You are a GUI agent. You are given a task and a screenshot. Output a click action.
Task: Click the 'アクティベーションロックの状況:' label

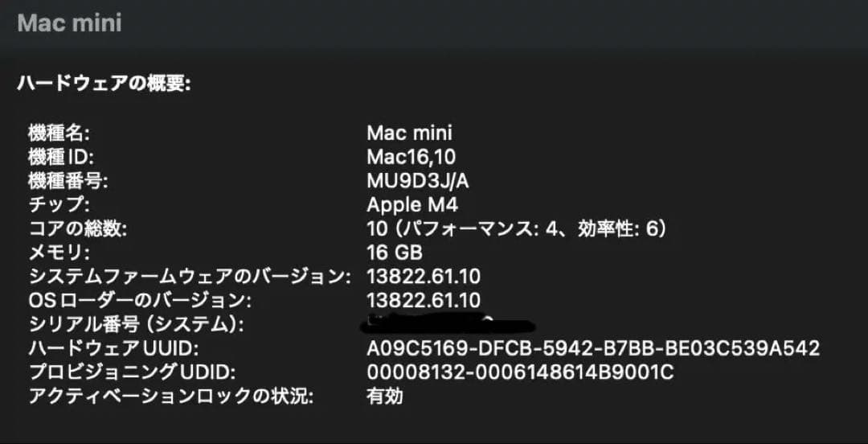point(171,397)
